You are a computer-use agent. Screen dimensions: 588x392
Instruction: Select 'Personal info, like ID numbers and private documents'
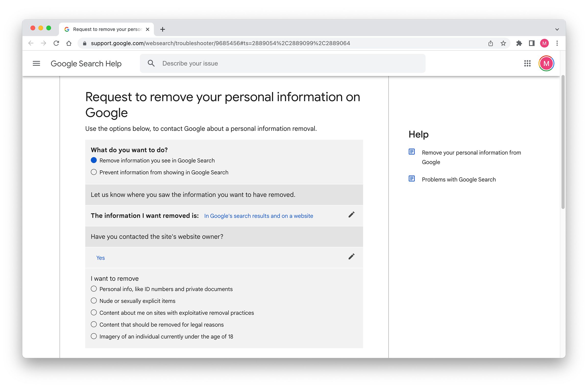[93, 289]
